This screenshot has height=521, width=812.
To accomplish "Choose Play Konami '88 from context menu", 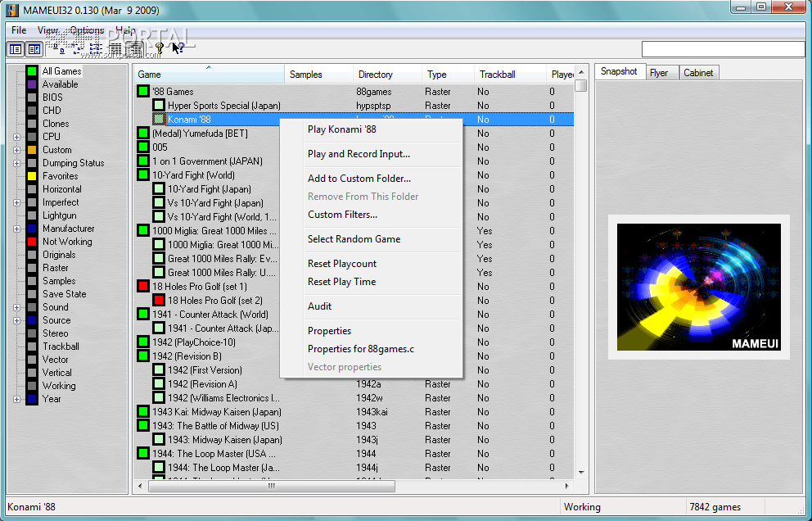I will (341, 129).
